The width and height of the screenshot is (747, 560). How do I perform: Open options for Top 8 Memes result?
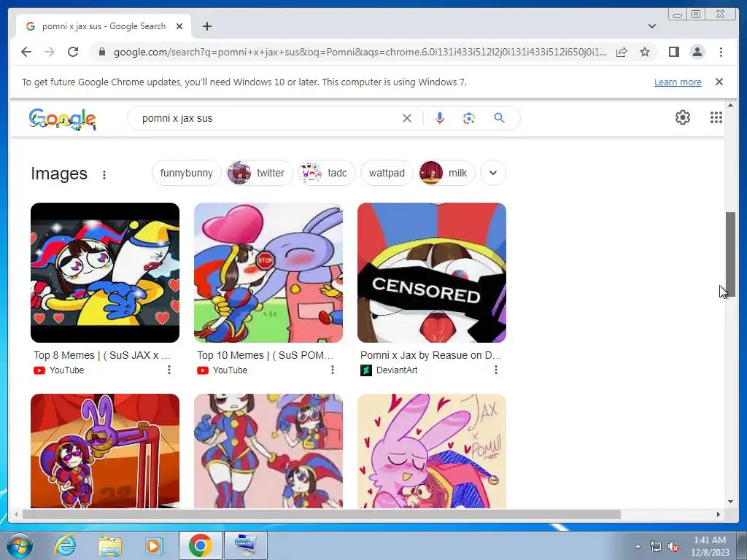(x=169, y=370)
